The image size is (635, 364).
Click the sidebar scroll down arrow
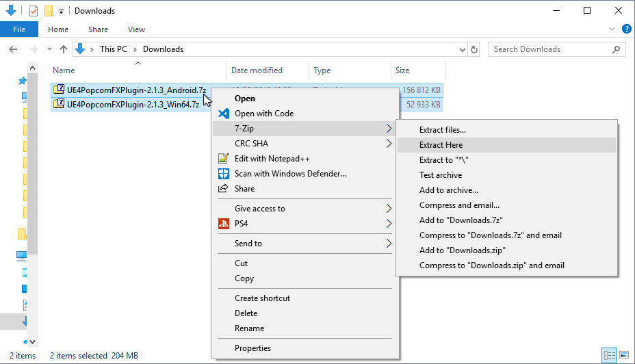point(32,341)
